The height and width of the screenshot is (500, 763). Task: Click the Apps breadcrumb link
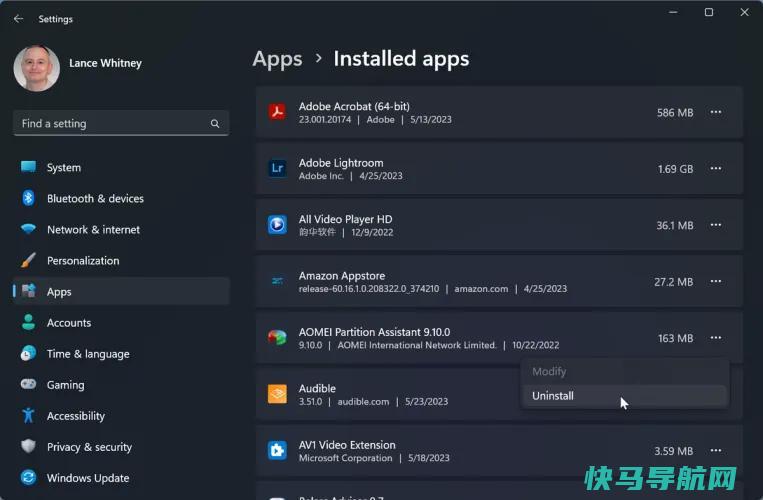(x=277, y=60)
